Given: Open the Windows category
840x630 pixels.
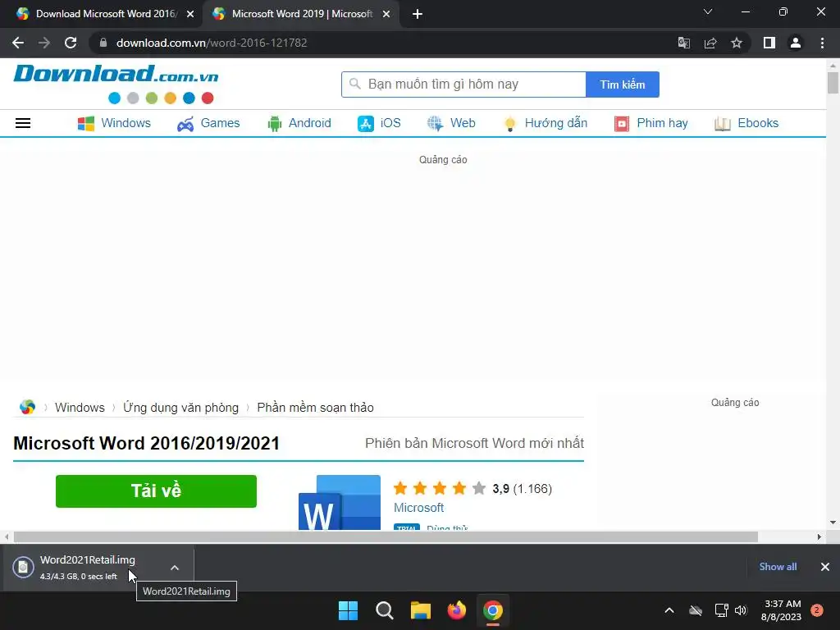Looking at the screenshot, I should click(114, 123).
